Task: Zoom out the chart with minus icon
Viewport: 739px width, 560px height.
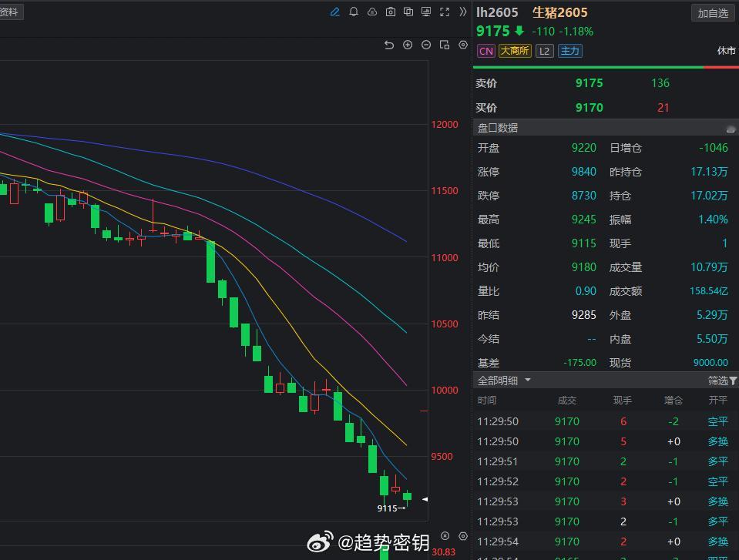Action: pyautogui.click(x=426, y=45)
